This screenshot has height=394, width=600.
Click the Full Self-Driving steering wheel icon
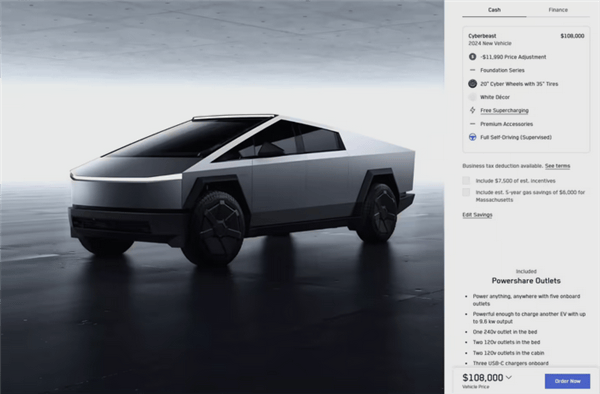(x=473, y=137)
